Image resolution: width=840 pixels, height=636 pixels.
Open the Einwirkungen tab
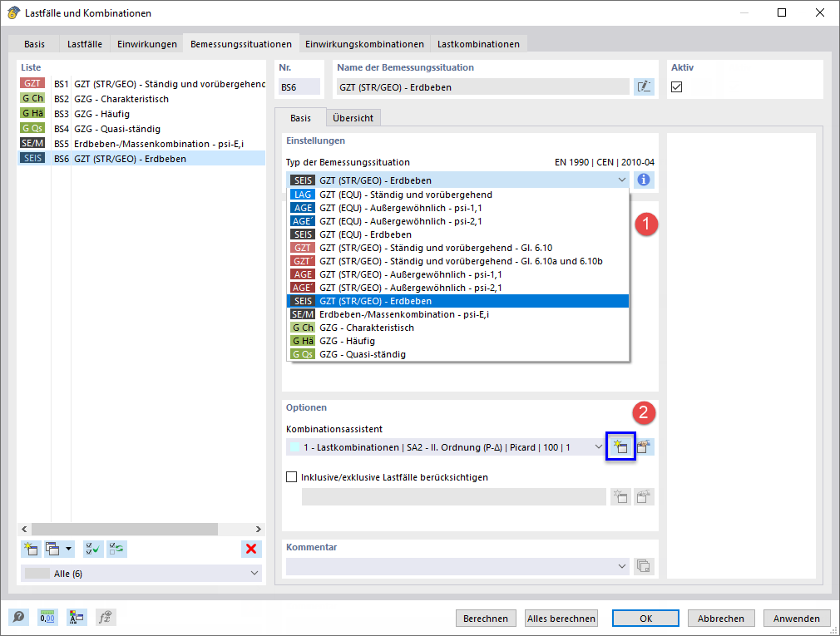[146, 44]
